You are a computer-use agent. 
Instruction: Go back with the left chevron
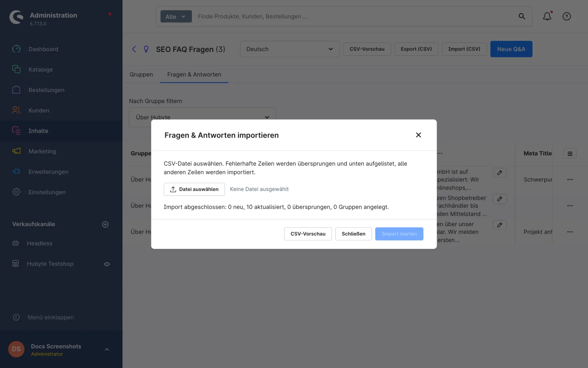point(134,49)
